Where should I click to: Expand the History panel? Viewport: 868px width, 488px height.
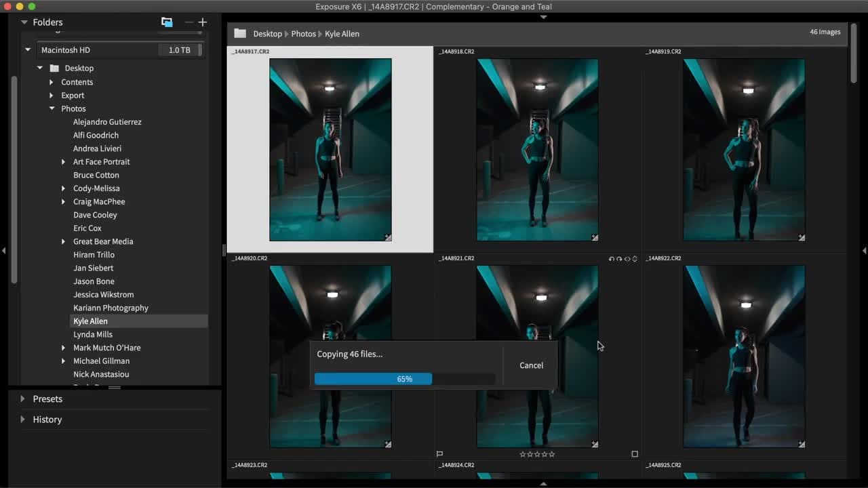coord(22,420)
